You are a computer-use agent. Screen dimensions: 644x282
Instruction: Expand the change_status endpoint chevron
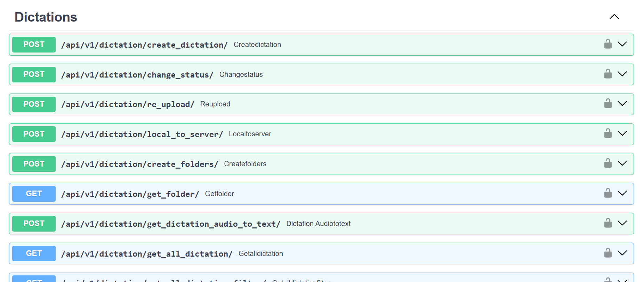622,74
